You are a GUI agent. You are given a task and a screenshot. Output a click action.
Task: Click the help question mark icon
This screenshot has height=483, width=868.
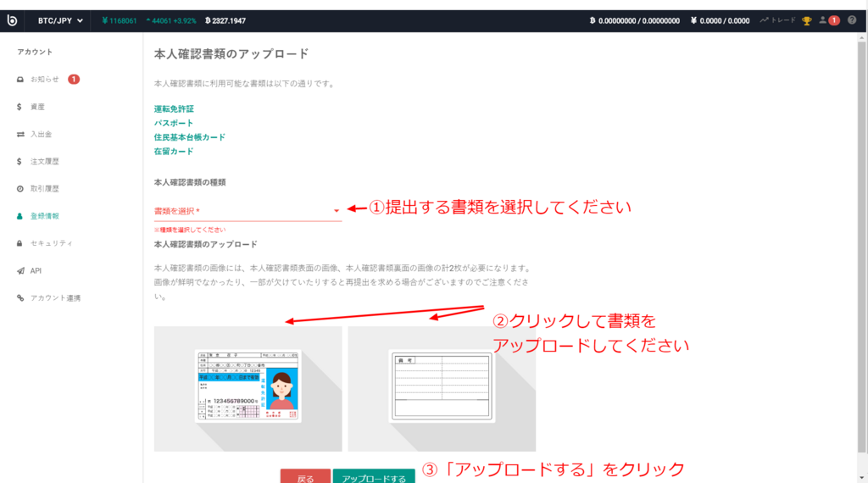point(852,20)
